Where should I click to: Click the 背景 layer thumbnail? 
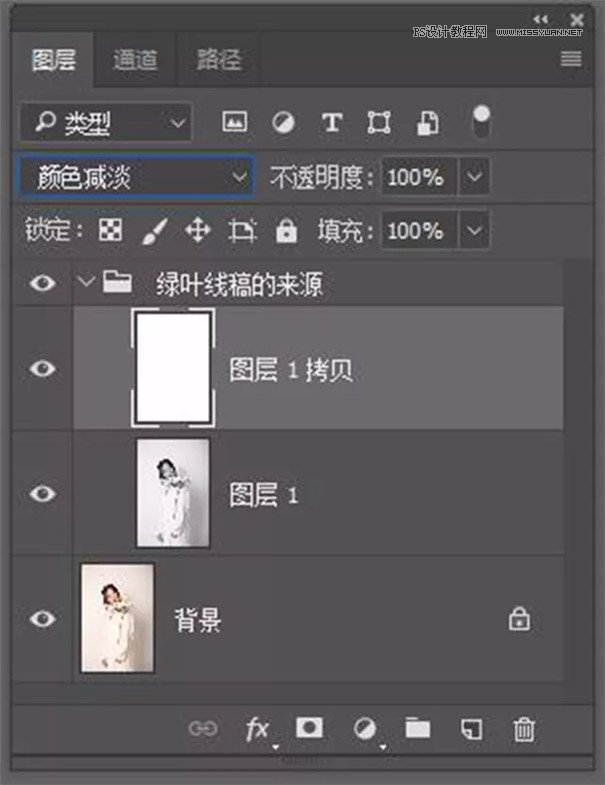click(118, 618)
